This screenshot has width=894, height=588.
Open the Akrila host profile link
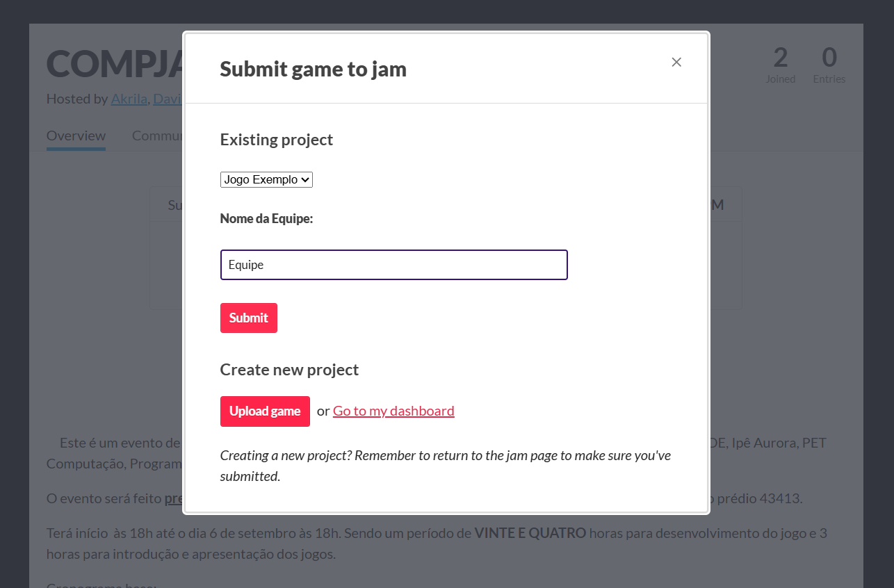coord(129,99)
